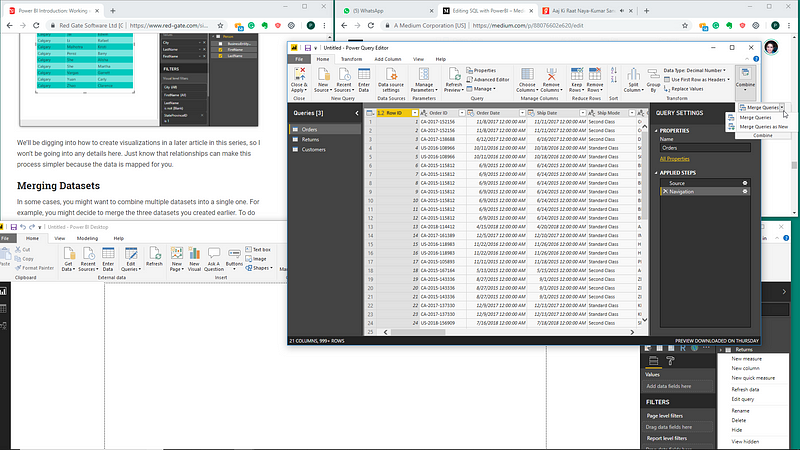
Task: Open the Format paint-roller tab in Visualizations pane
Action: coord(671,361)
